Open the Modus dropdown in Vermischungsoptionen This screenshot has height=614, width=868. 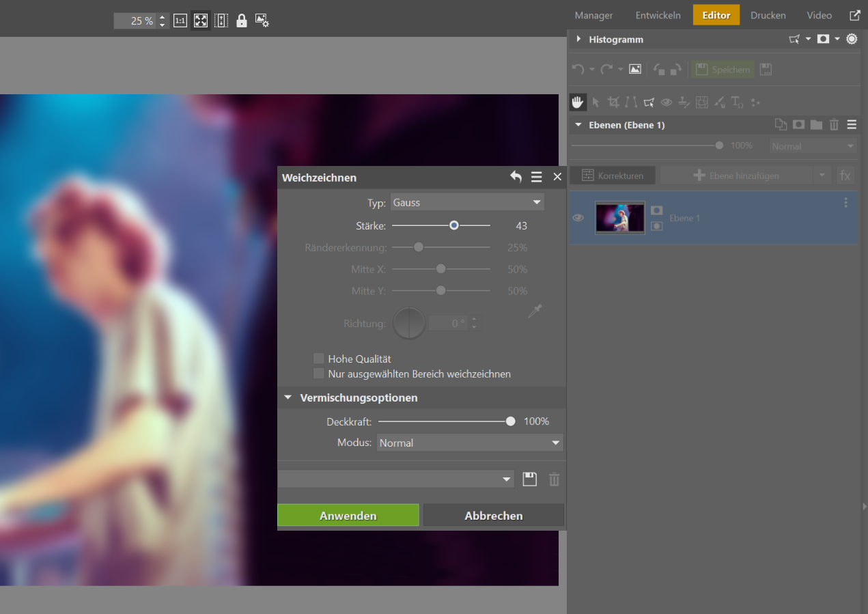click(470, 443)
